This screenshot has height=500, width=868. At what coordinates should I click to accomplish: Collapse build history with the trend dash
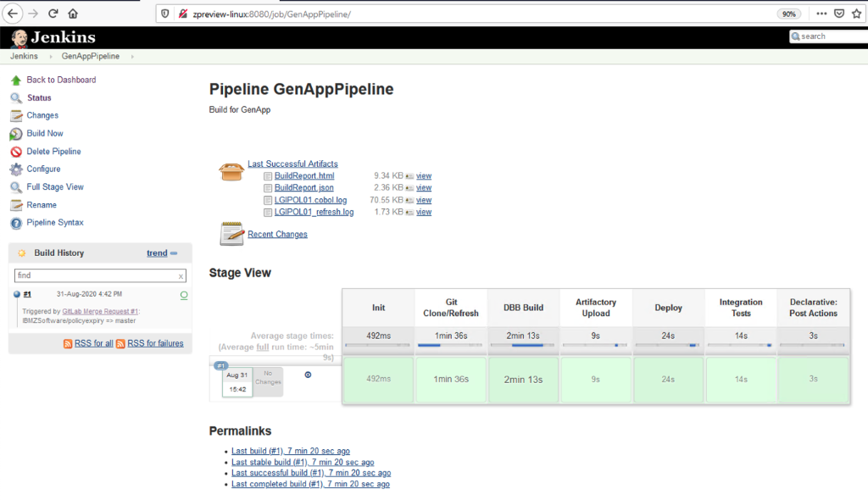(x=174, y=253)
